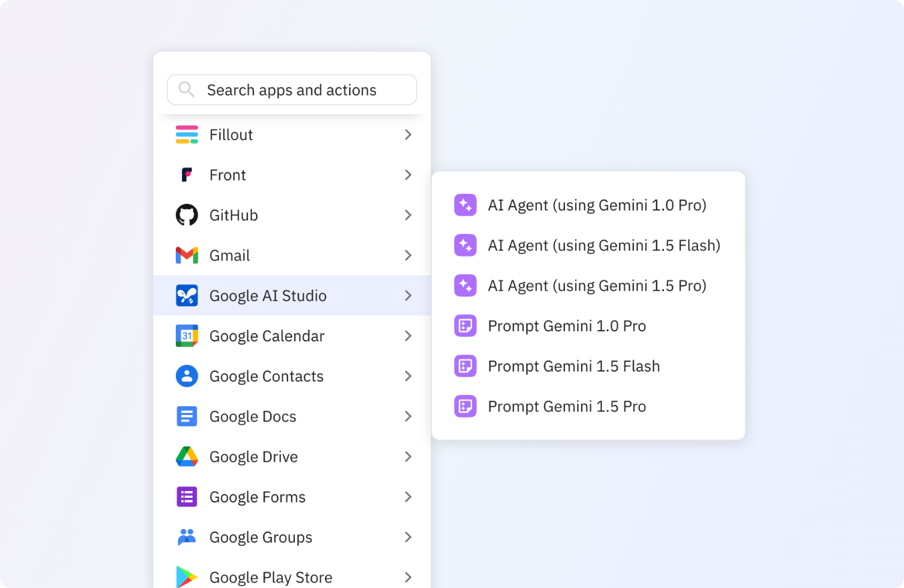The image size is (904, 588).
Task: Click the Front app icon
Action: [187, 175]
